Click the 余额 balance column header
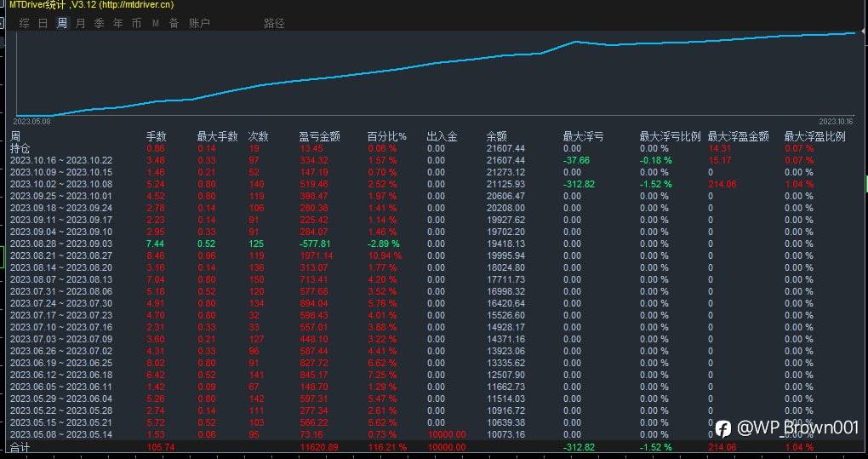 pyautogui.click(x=497, y=137)
